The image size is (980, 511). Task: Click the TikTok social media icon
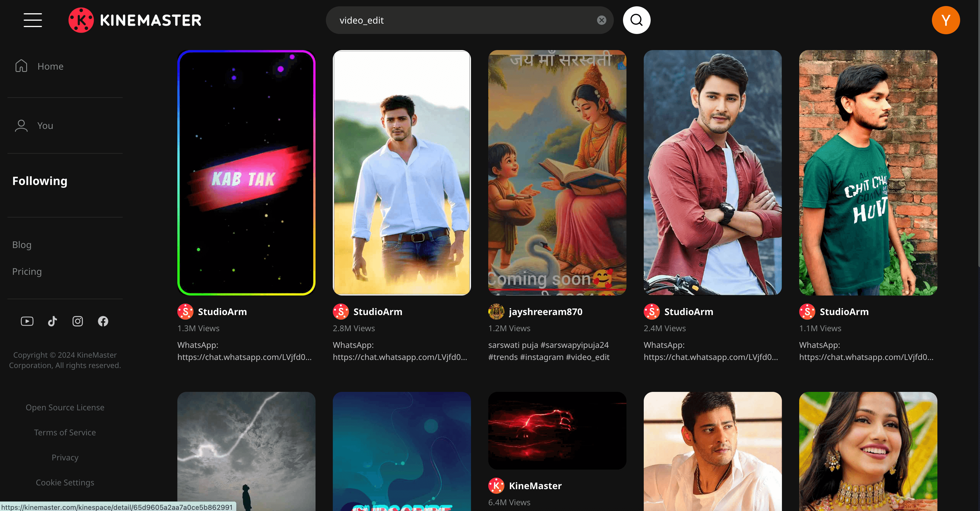pos(52,321)
